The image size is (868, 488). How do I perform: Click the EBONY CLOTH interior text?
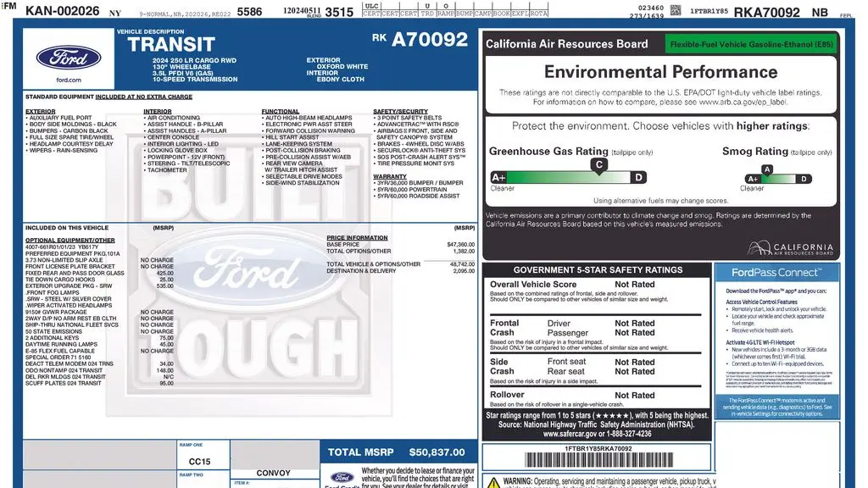click(341, 79)
